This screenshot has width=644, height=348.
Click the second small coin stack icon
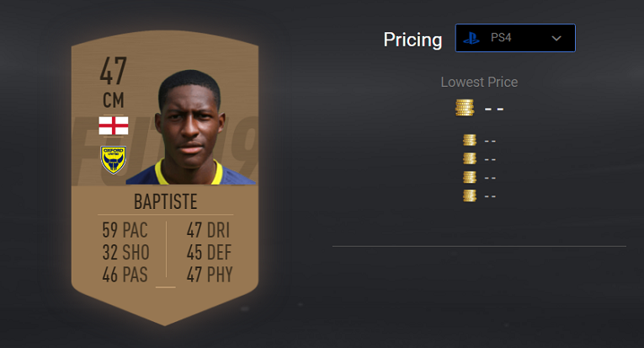(470, 158)
